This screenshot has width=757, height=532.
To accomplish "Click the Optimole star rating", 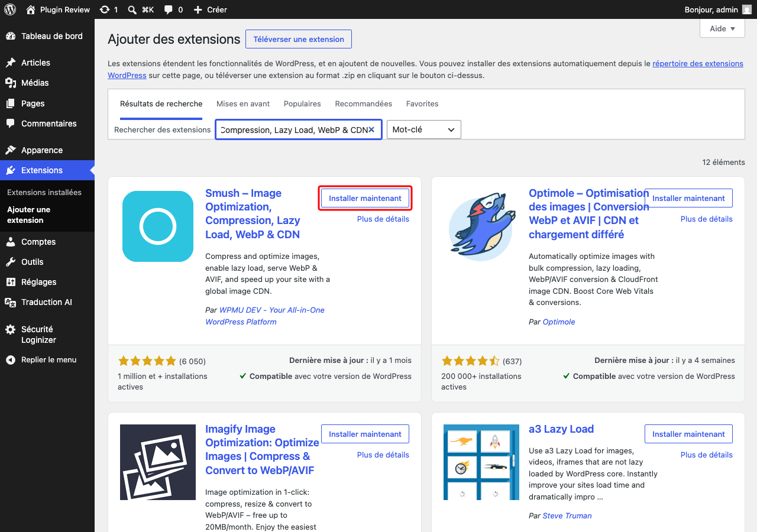I will [x=470, y=361].
